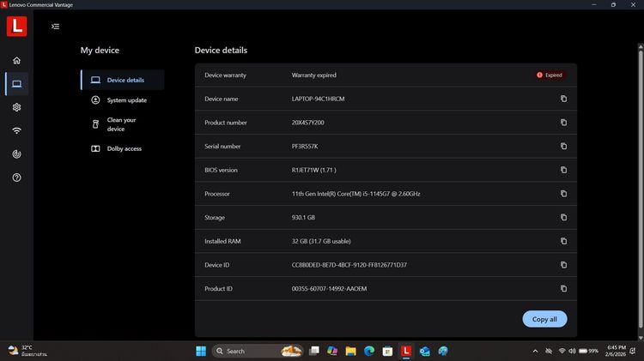This screenshot has height=361, width=644.
Task: Click the 32 GB installed RAM value
Action: (321, 241)
